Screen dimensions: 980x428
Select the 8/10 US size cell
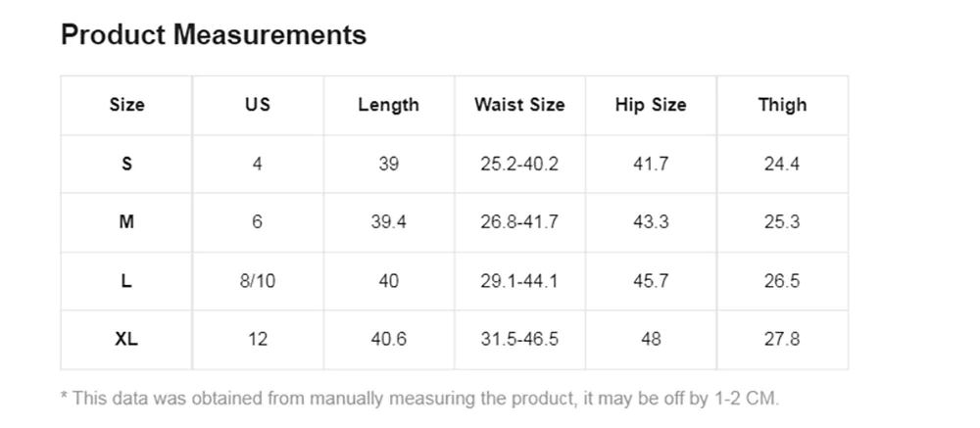coord(258,280)
